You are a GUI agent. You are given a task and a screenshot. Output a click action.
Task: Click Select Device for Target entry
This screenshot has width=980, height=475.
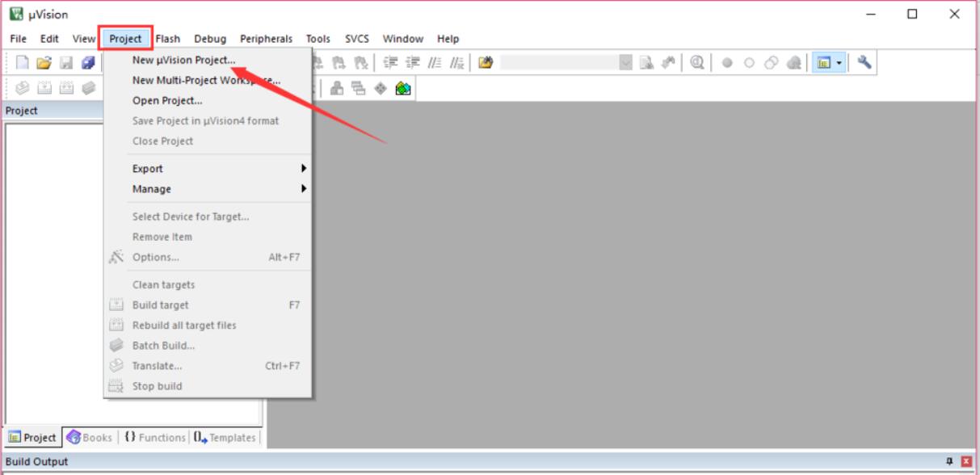point(208,216)
